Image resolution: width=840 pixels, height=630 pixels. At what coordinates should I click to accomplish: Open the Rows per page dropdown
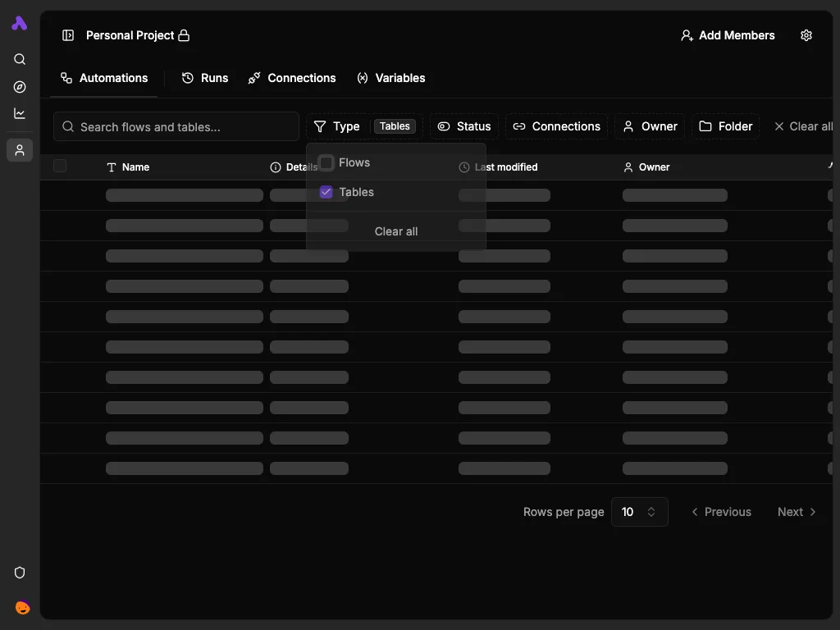pos(640,512)
